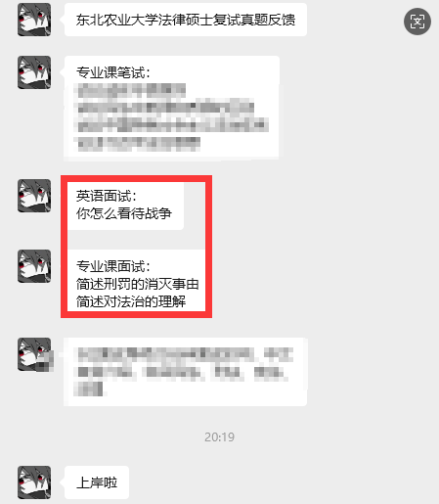Select the 你怎么看待战争 text line
The image size is (439, 504).
tap(124, 213)
